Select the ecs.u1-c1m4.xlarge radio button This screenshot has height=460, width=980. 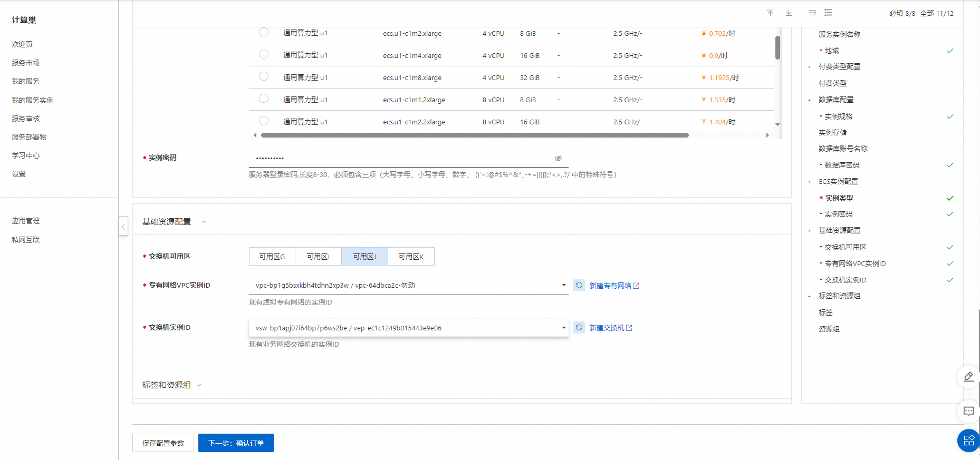coord(264,54)
